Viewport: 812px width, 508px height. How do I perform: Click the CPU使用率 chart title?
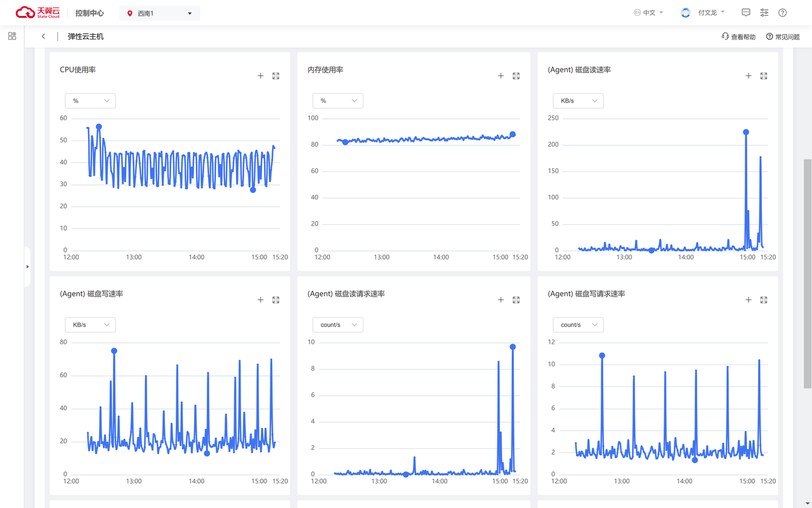[x=78, y=70]
